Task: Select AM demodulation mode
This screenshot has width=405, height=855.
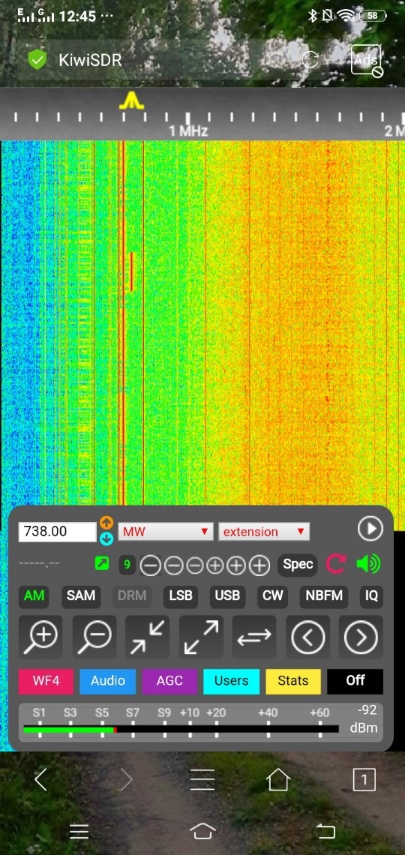Action: (34, 595)
